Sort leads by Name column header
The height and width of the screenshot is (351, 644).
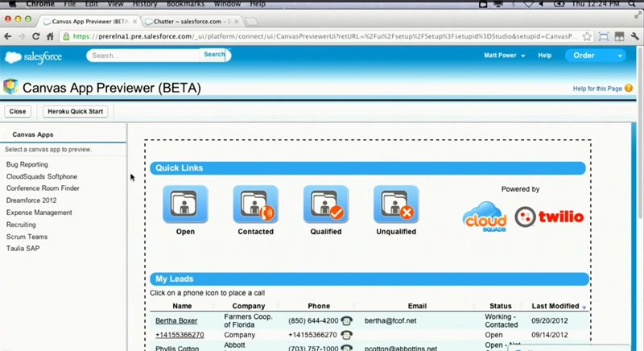coord(182,306)
